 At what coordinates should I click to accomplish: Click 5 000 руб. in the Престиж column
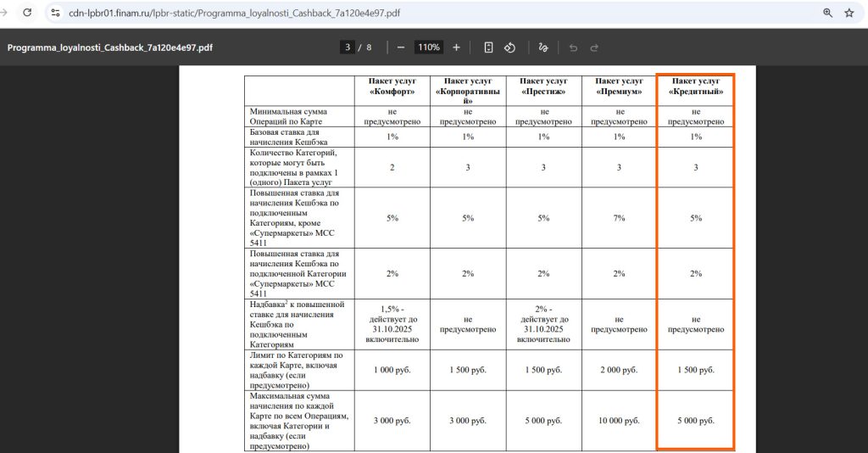[543, 421]
